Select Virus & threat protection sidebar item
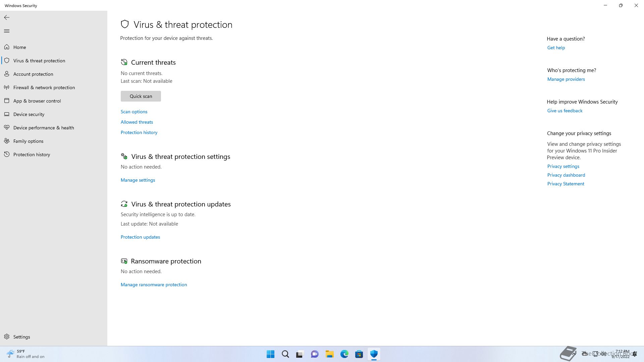Viewport: 644px width, 362px height. tap(54, 61)
